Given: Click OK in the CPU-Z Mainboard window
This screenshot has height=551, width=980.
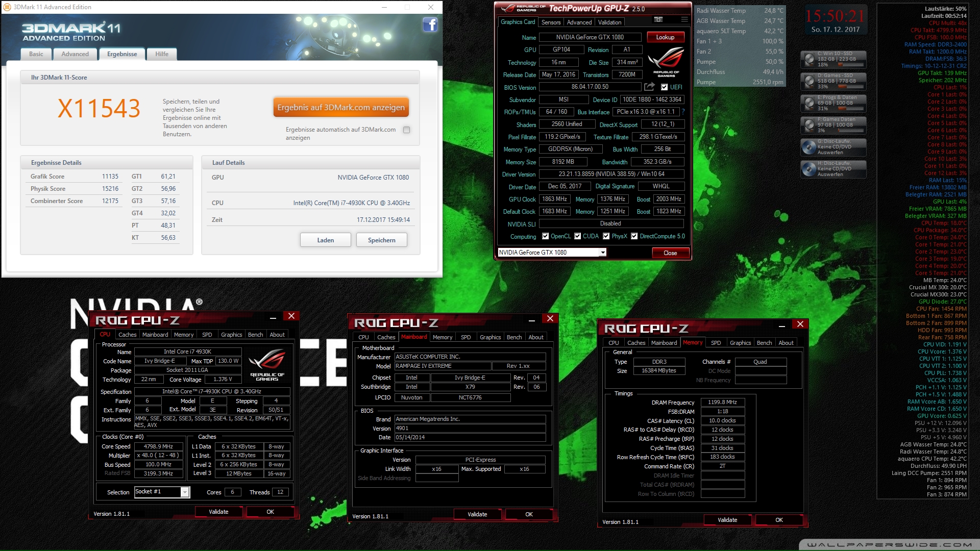Looking at the screenshot, I should pos(529,514).
